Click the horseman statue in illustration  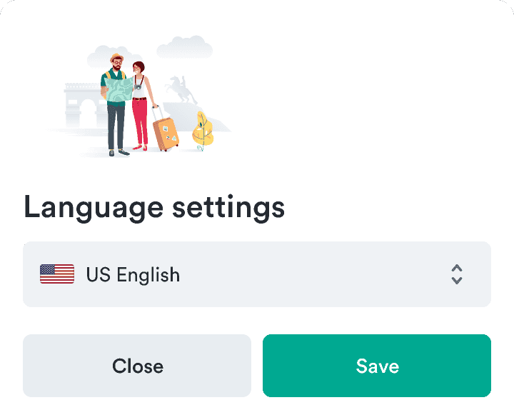click(178, 89)
